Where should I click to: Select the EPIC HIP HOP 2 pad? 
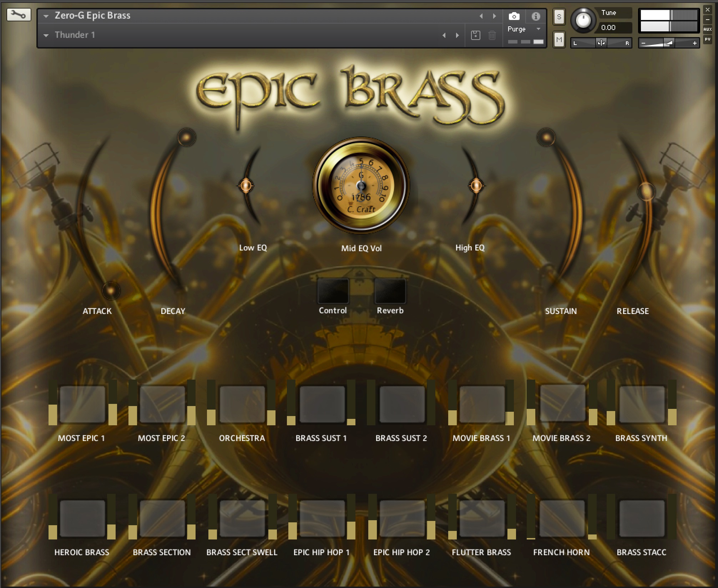coord(402,518)
